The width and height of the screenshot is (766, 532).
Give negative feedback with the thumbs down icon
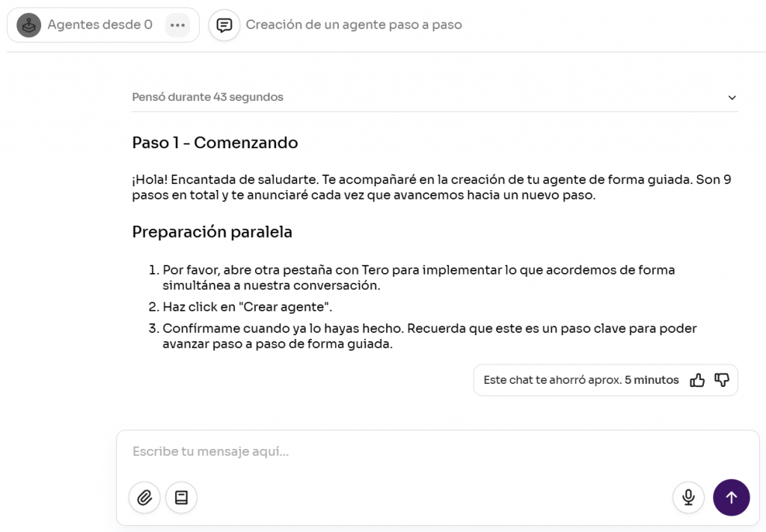pos(721,380)
